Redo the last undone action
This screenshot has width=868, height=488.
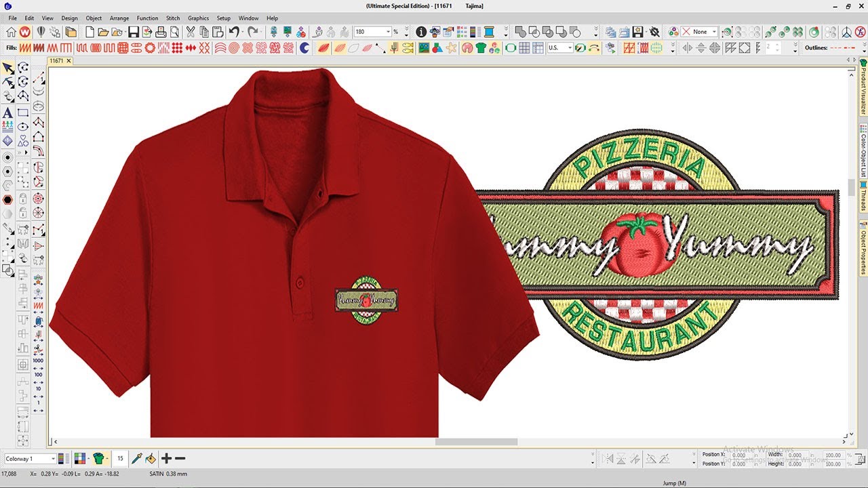click(x=252, y=32)
